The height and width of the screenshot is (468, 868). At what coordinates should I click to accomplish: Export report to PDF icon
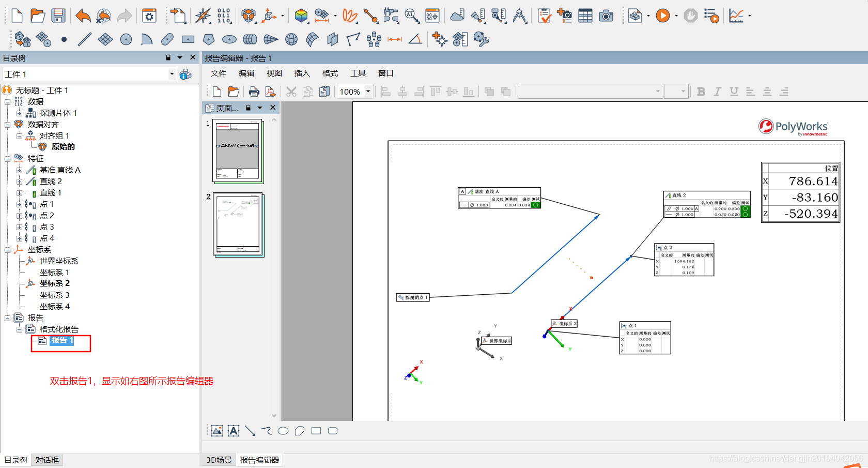[270, 92]
